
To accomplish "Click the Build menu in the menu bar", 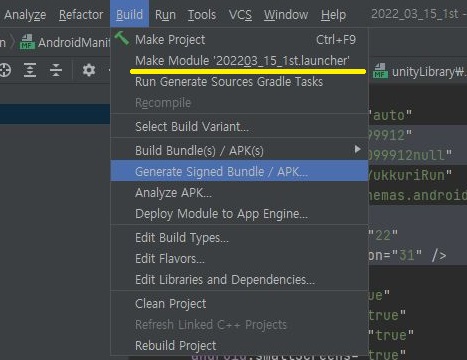I will (129, 15).
